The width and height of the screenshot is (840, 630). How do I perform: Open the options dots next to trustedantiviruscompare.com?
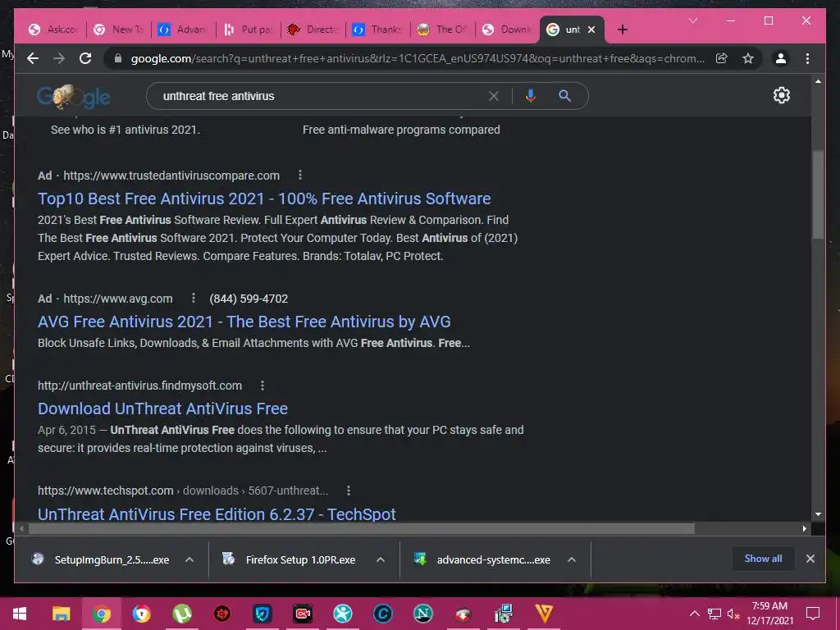point(300,176)
